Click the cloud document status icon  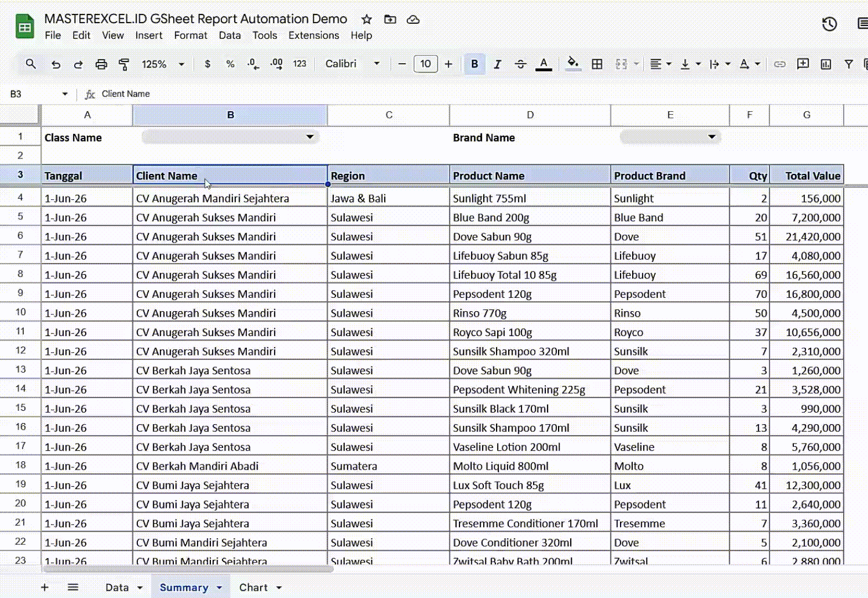coord(413,19)
